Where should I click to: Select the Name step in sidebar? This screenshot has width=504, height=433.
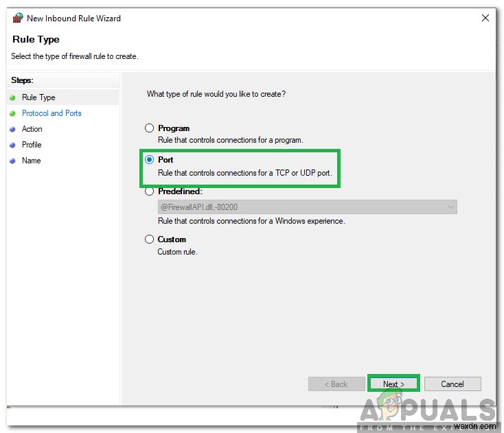pos(32,161)
